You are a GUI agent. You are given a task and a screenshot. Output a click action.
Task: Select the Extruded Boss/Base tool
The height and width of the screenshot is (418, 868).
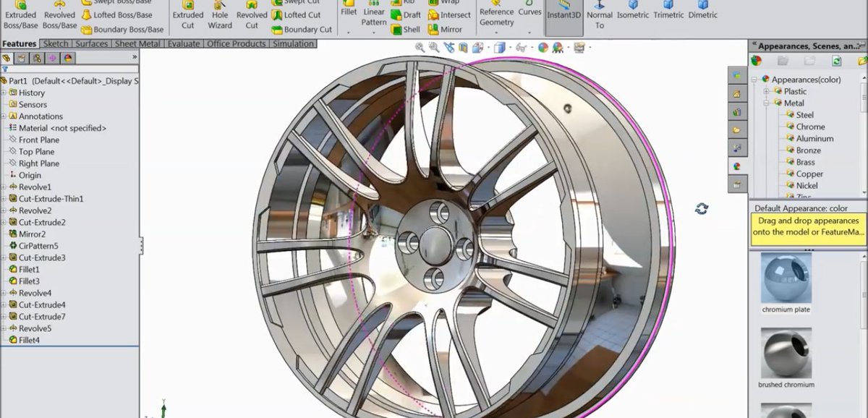click(x=20, y=16)
